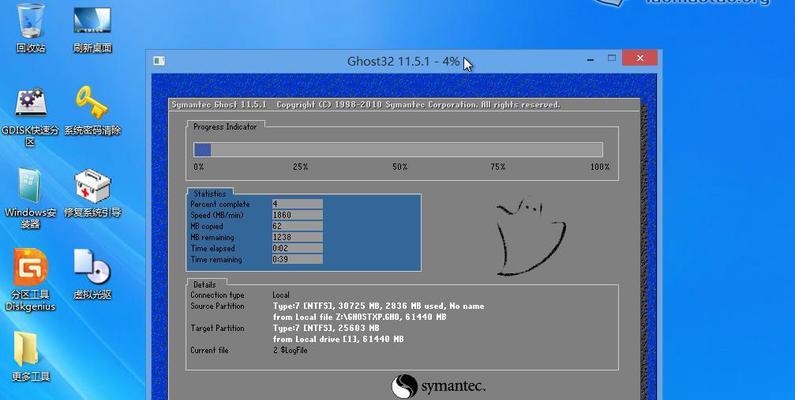Click the Source Partition NTFS 30725 MB line
This screenshot has height=400, width=795.
tap(378, 306)
